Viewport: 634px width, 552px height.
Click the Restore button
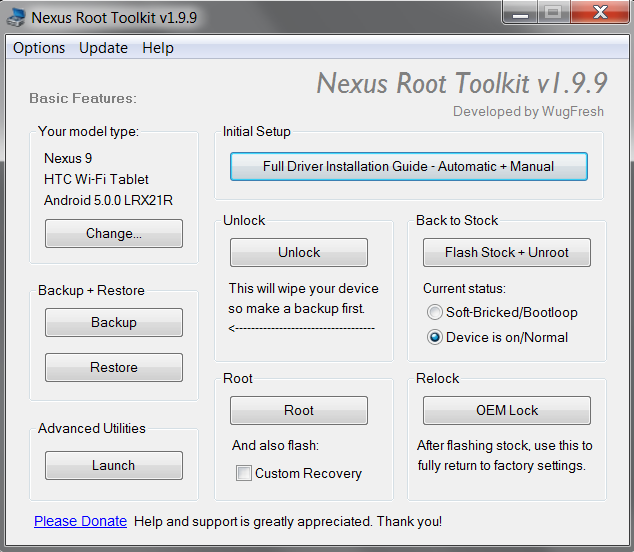point(114,367)
